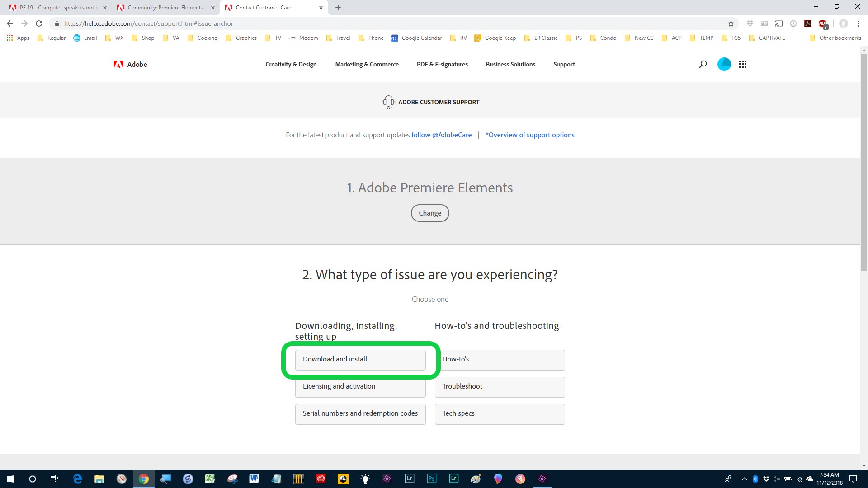Choose Download and install
Image resolution: width=868 pixels, height=488 pixels.
pos(360,360)
